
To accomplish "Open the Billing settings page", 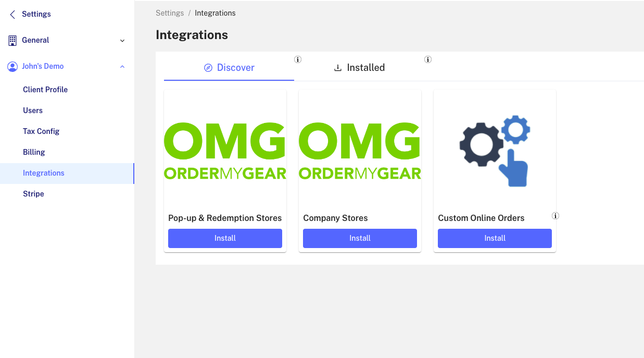I will (34, 152).
